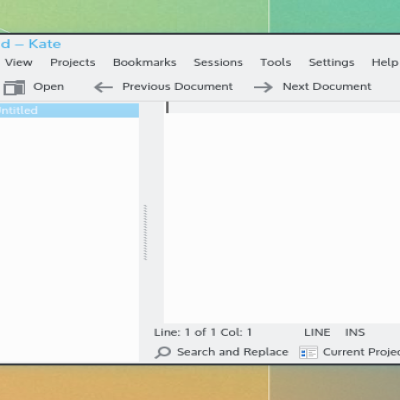Go to Next Document via its label
400x400 pixels.
[x=327, y=87]
